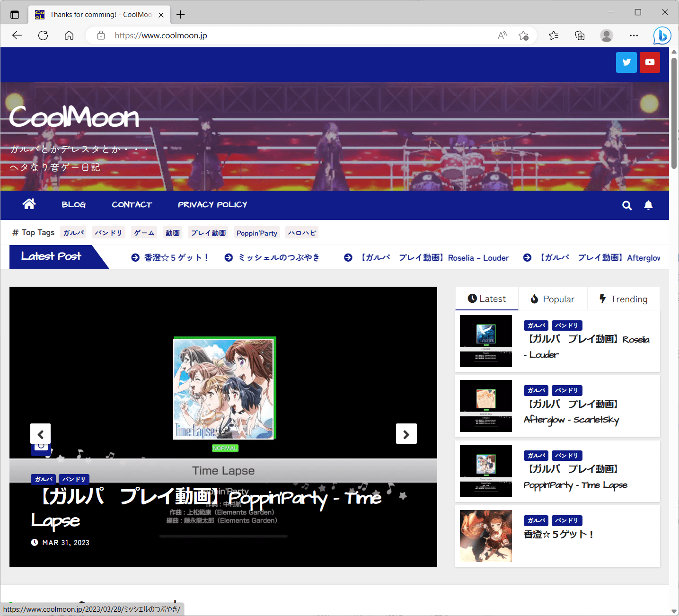Refresh the page
This screenshot has height=616, width=679.
pos(43,35)
